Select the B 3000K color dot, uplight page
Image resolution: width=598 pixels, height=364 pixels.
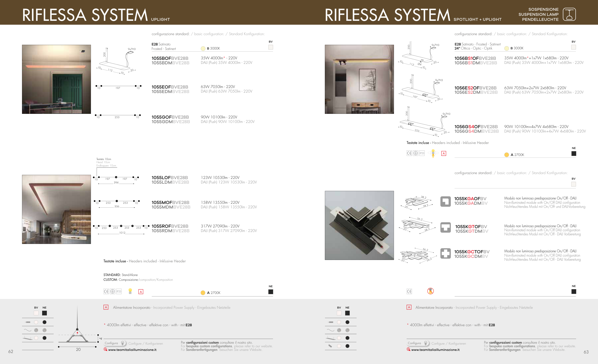point(203,49)
